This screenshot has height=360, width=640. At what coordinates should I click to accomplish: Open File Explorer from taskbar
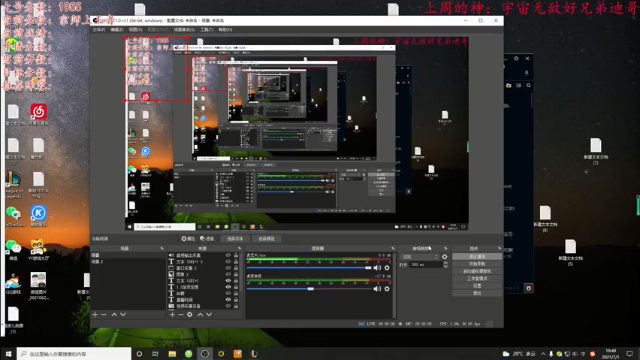(172, 354)
